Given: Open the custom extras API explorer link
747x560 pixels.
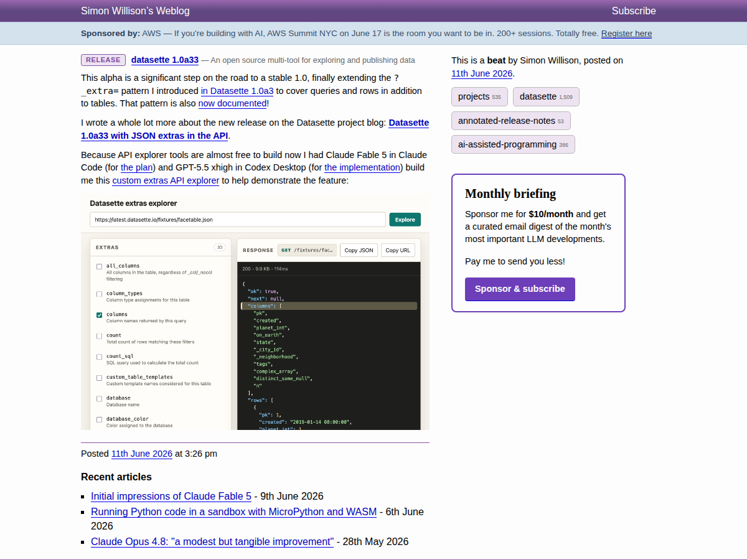Looking at the screenshot, I should 166,180.
